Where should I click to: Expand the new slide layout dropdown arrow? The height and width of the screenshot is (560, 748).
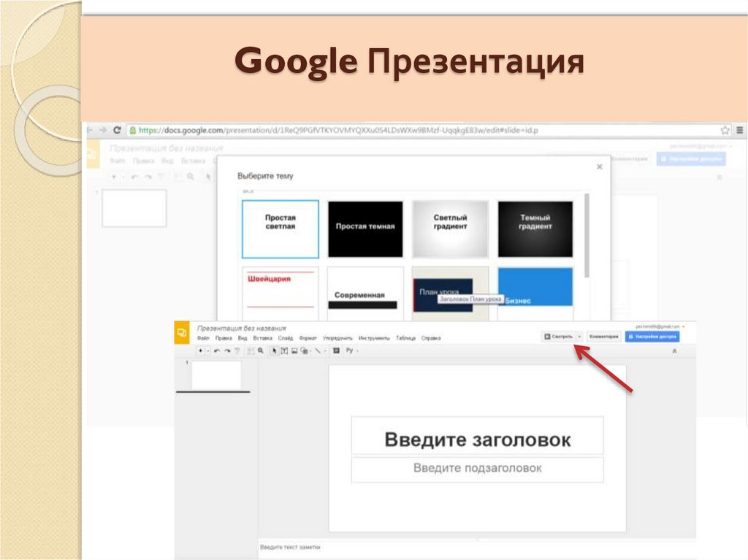coord(208,350)
